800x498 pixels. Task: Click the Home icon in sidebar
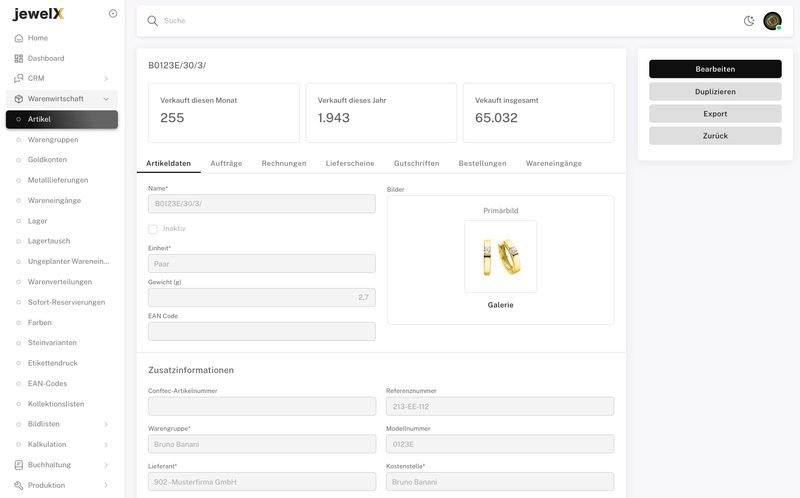pyautogui.click(x=19, y=38)
